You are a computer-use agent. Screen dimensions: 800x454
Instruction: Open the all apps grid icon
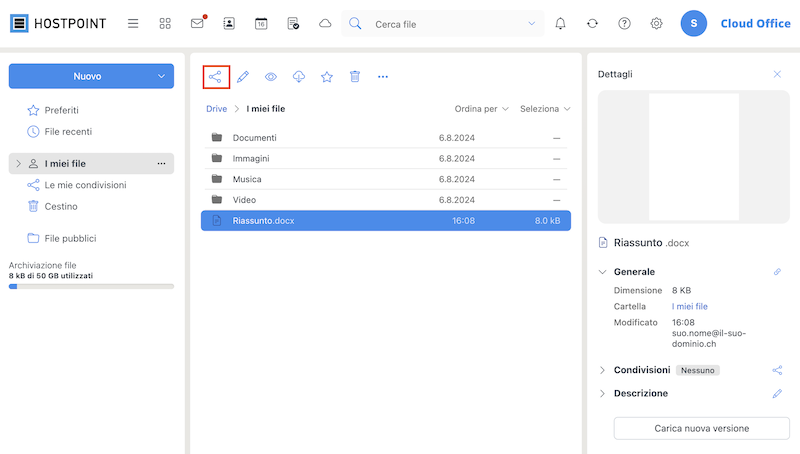point(165,23)
